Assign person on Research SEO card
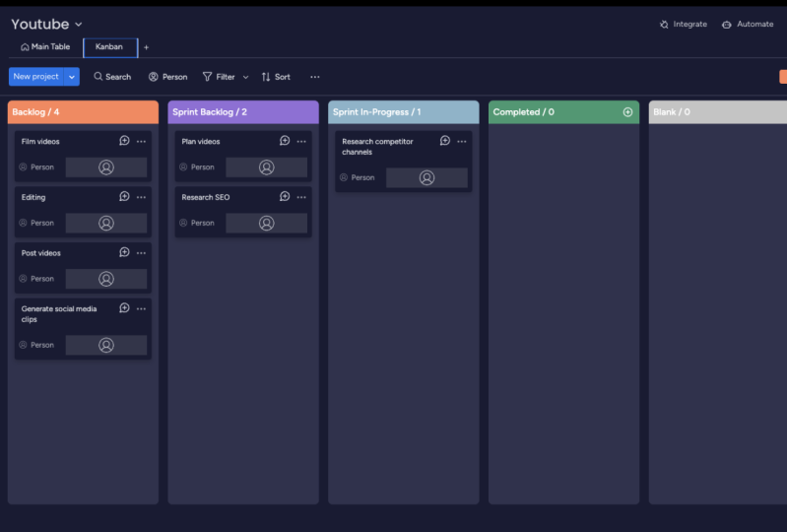 (267, 223)
